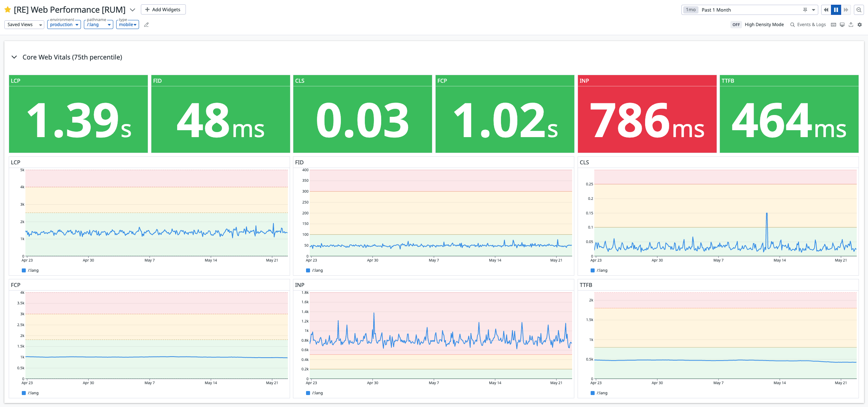Pause live dashboard updates
The image size is (868, 407).
[x=836, y=10]
